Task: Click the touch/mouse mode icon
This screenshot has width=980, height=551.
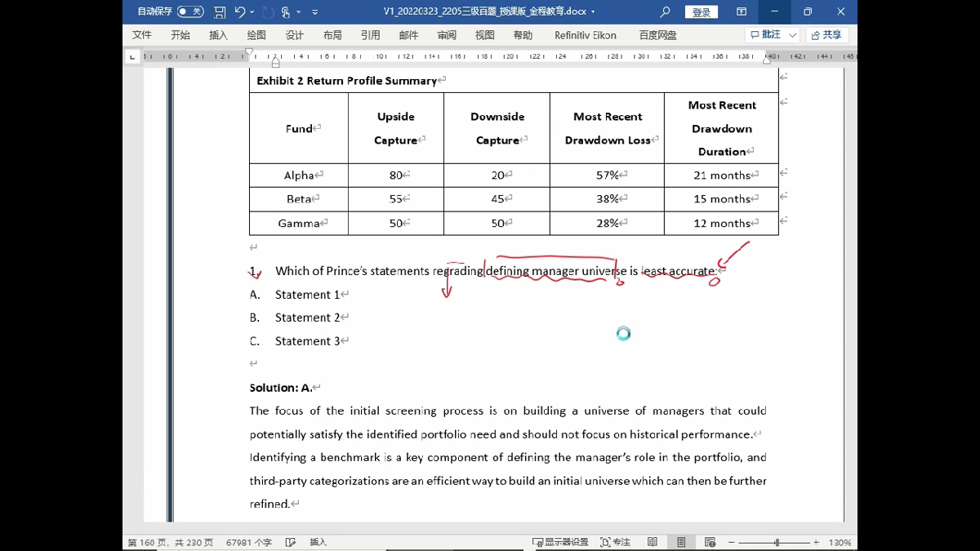Action: point(286,12)
